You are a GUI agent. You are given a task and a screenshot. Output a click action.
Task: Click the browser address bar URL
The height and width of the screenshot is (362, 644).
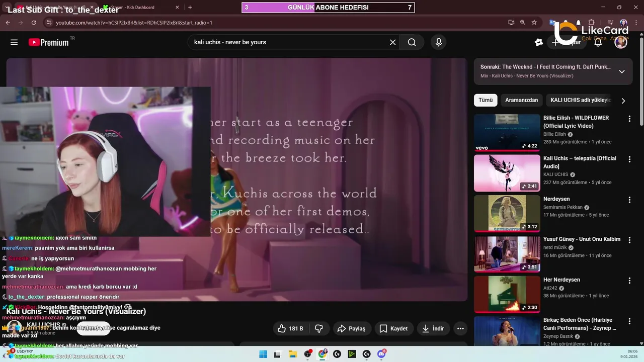[x=134, y=23]
